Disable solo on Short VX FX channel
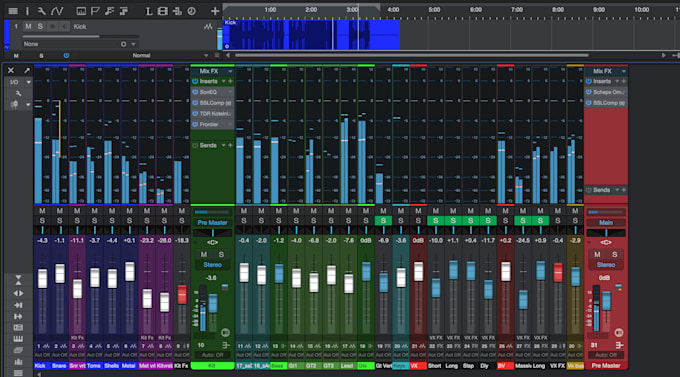This screenshot has height=377, width=680. (435, 220)
